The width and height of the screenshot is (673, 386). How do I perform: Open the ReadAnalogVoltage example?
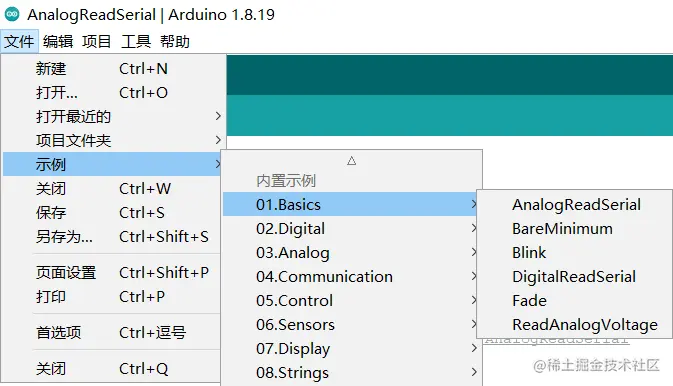[575, 325]
